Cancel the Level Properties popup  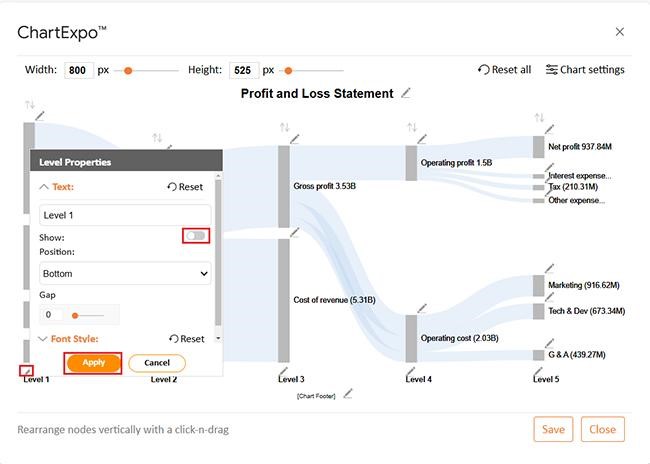156,363
